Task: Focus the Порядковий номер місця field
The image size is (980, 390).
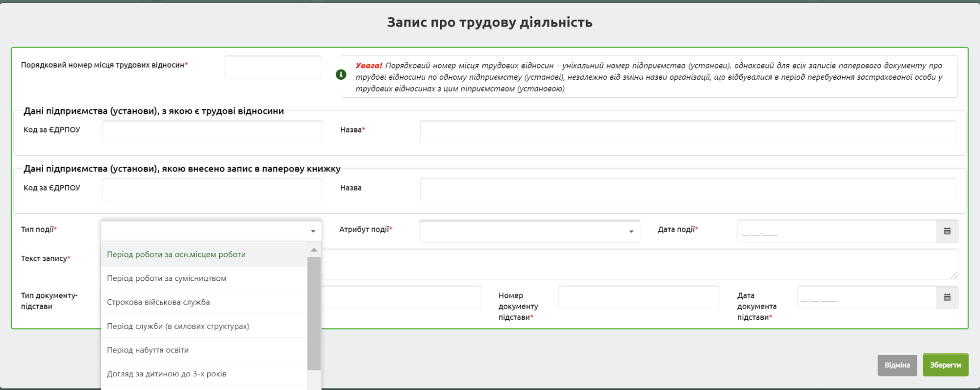Action: coord(273,67)
